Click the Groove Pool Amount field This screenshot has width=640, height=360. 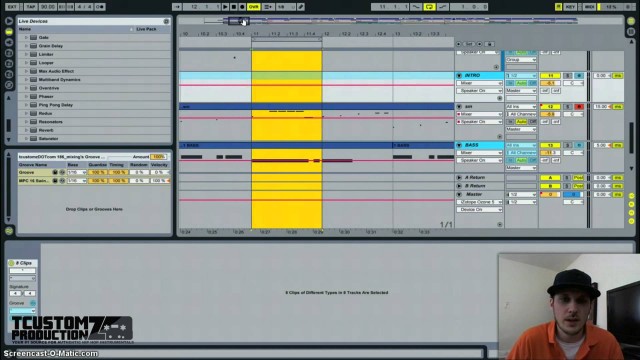click(x=158, y=157)
